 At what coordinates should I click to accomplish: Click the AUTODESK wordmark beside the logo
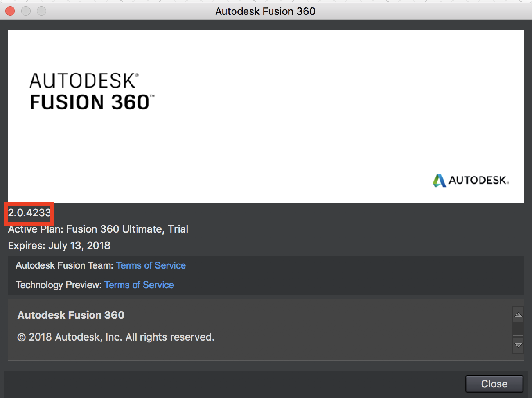(x=478, y=180)
